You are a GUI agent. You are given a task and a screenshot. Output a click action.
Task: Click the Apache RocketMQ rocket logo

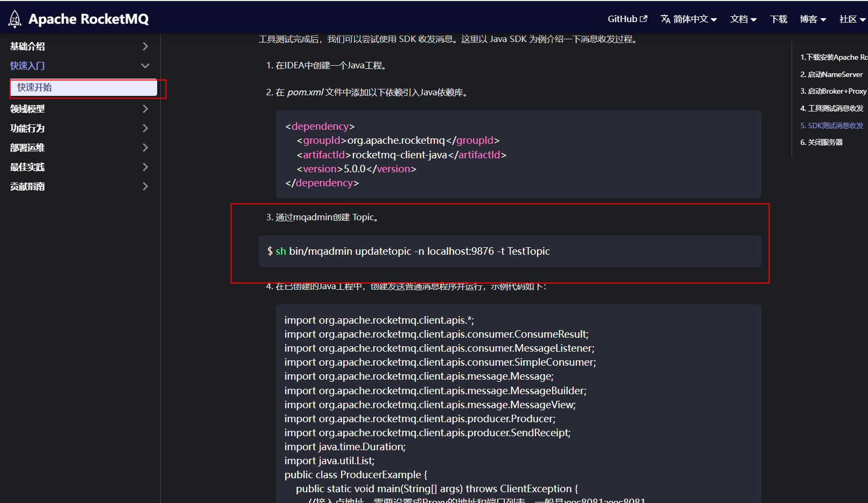pos(15,19)
